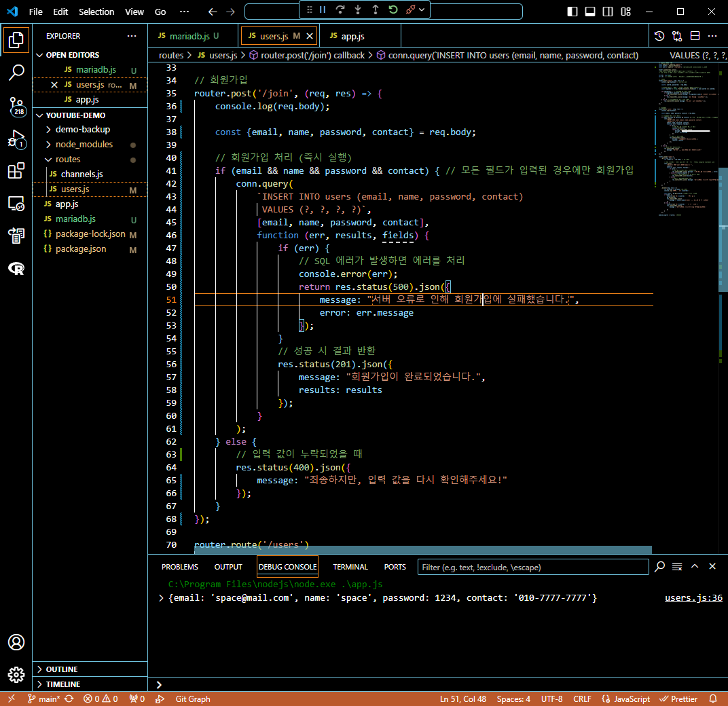Open Manage gear icon in activity bar
728x706 pixels.
pyautogui.click(x=16, y=675)
